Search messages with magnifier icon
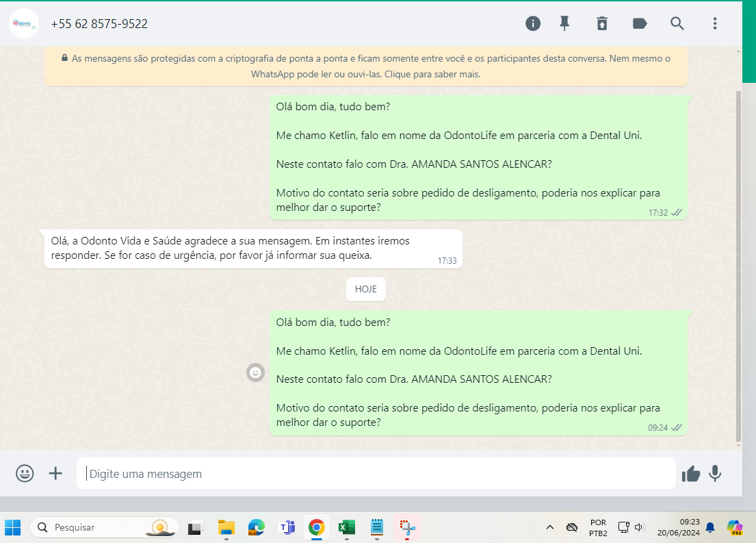The width and height of the screenshot is (756, 543). 677,23
